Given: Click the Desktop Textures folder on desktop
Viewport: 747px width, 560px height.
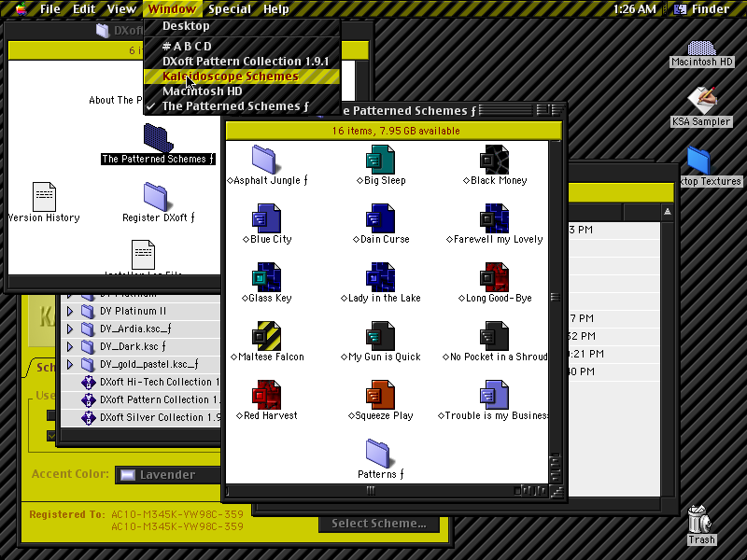Looking at the screenshot, I should pyautogui.click(x=698, y=160).
